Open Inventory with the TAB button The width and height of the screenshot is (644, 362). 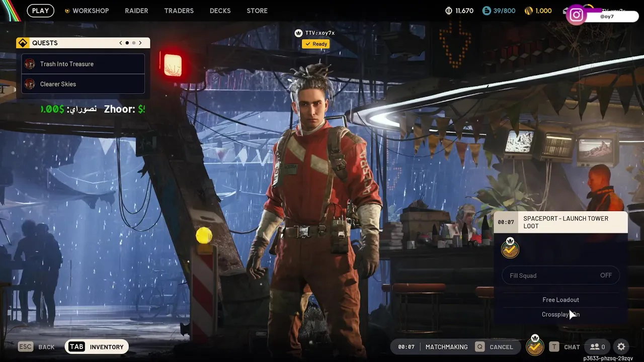coord(97,347)
